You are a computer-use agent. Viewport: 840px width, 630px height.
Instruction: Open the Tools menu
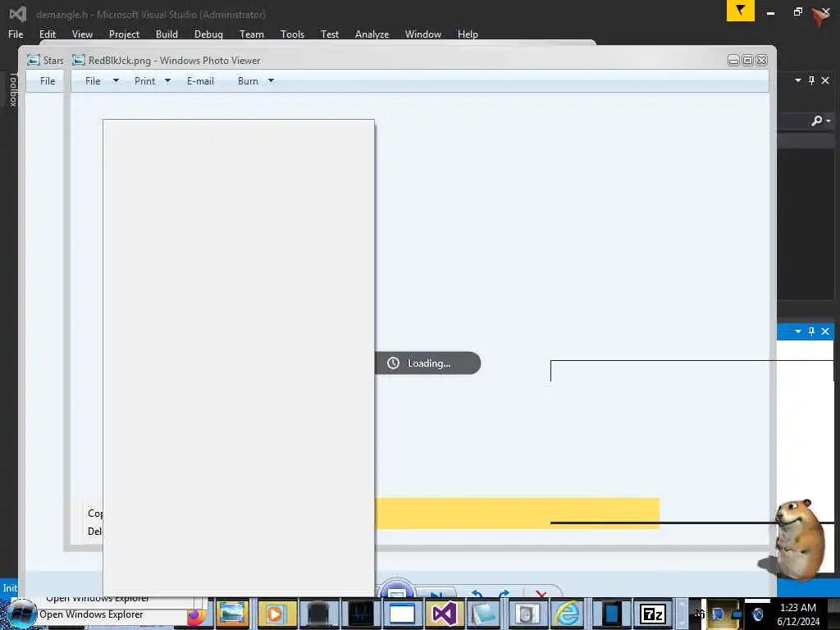click(293, 34)
